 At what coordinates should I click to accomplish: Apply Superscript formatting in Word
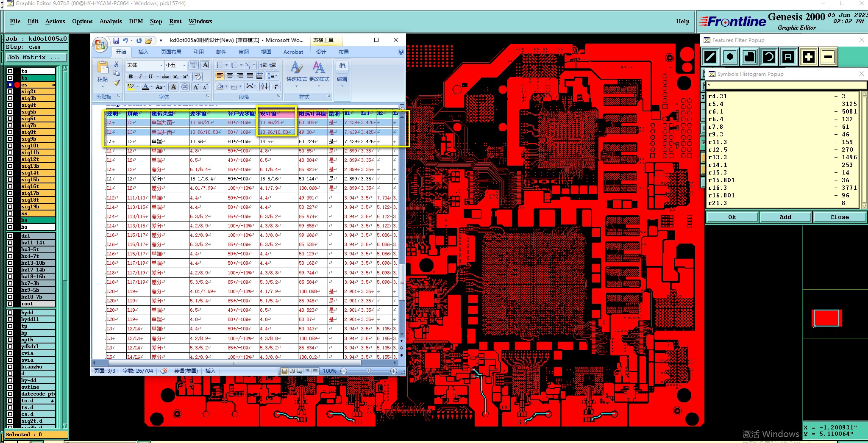point(185,77)
